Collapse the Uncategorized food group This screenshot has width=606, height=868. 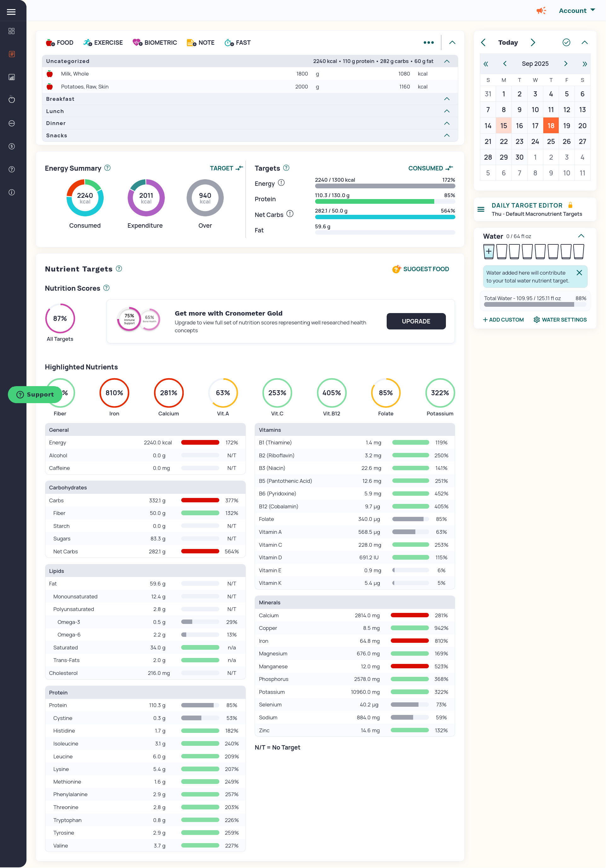click(x=447, y=61)
